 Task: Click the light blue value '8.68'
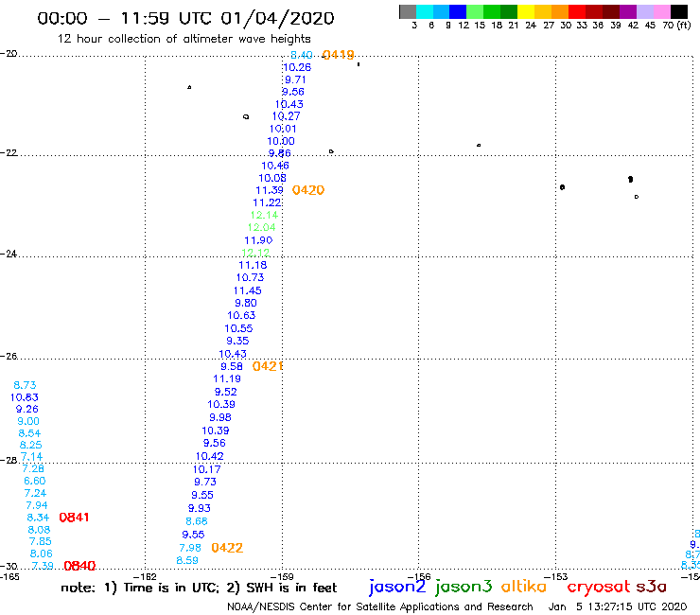click(x=197, y=521)
